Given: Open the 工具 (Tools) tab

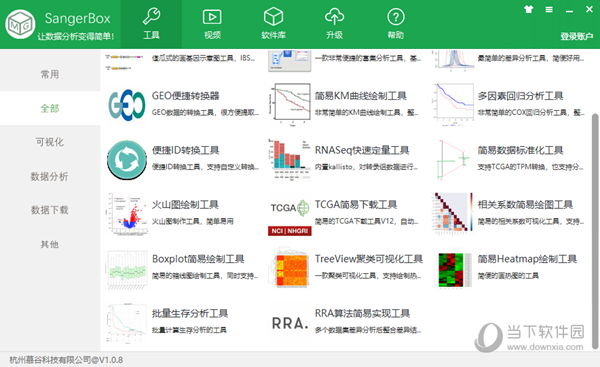Looking at the screenshot, I should (x=151, y=24).
